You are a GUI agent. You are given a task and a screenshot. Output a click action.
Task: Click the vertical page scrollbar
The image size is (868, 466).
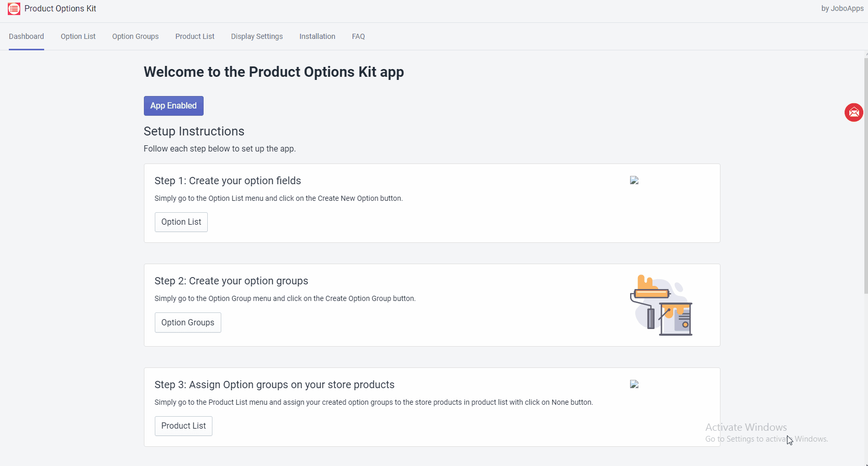click(865, 176)
